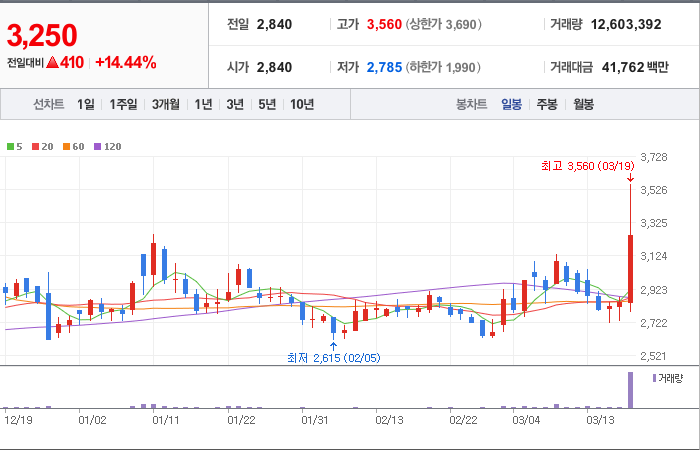Select 일봉 daily candle chart
Image resolution: width=700 pixels, height=450 pixels.
pos(511,105)
